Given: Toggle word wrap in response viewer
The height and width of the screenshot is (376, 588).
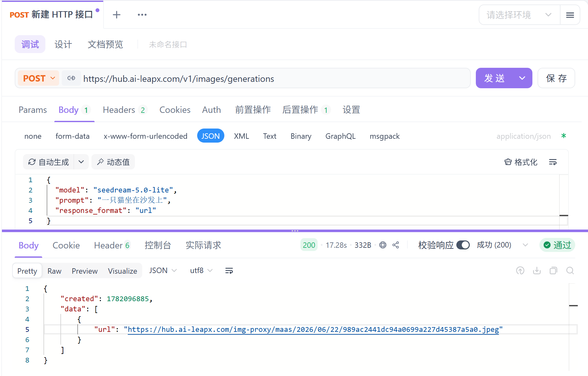Looking at the screenshot, I should (x=229, y=271).
